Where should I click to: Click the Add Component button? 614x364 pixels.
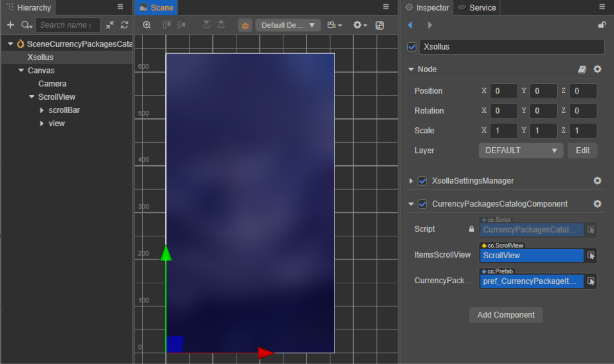(506, 315)
